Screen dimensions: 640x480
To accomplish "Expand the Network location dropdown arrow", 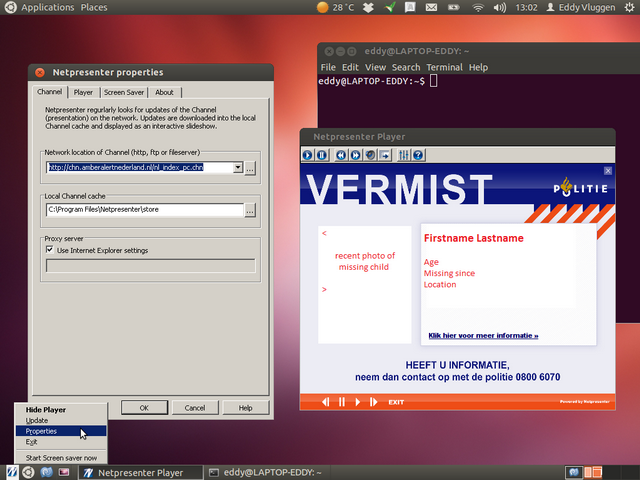I will point(238,167).
